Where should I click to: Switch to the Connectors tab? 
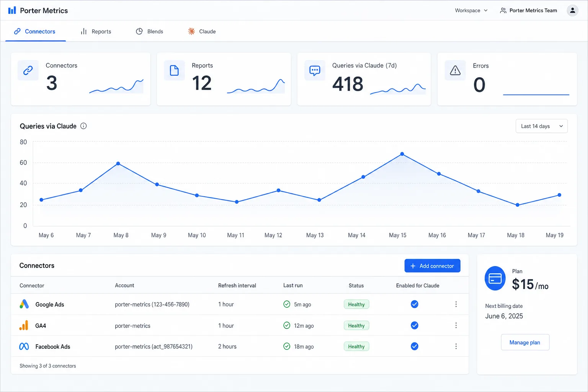(35, 31)
